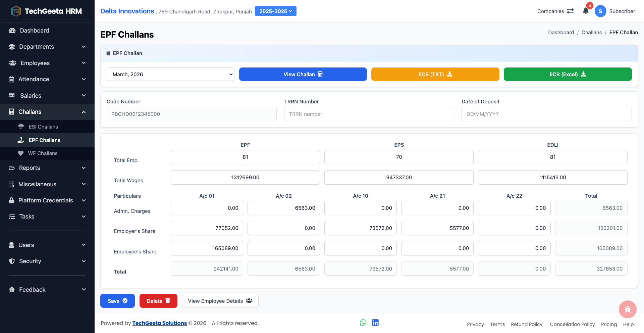This screenshot has height=333, width=644.
Task: Click the Security shield icon
Action: tap(12, 261)
